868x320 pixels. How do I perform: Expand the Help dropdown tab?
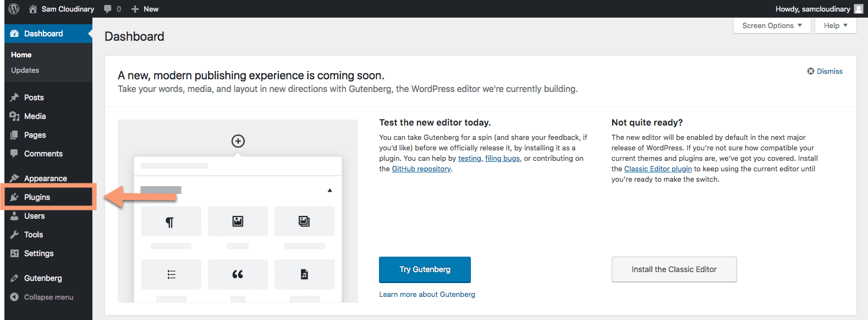pos(836,25)
